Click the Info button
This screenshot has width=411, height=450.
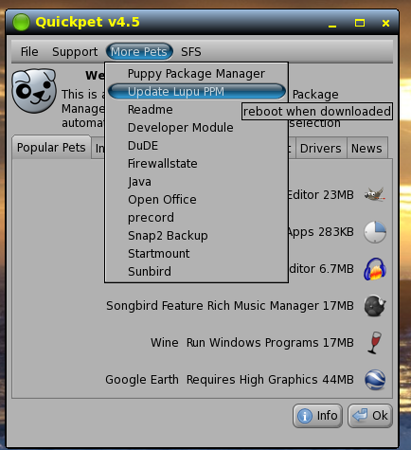[x=318, y=416]
